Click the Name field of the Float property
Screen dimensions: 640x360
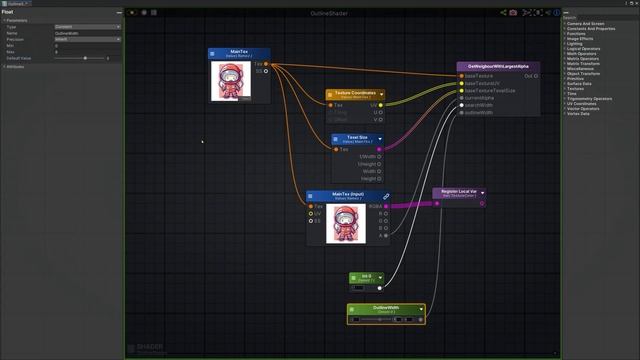click(88, 33)
